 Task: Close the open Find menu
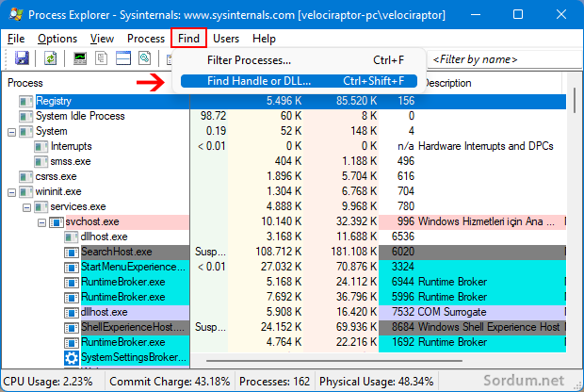tap(188, 38)
